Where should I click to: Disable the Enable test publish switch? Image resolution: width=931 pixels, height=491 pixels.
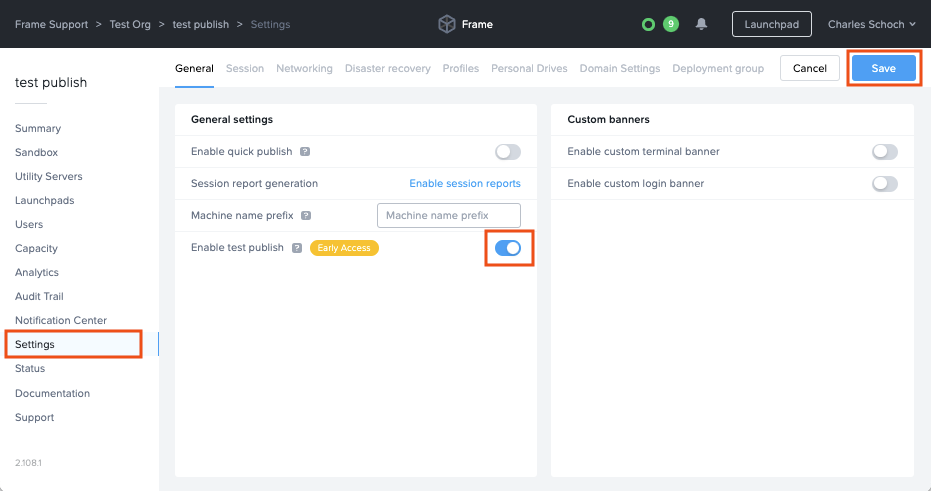(508, 248)
